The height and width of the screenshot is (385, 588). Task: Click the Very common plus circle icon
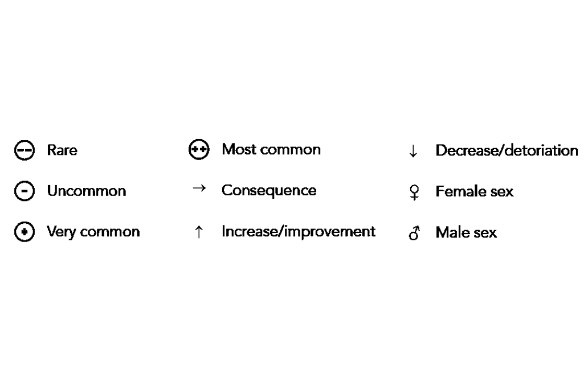[24, 232]
